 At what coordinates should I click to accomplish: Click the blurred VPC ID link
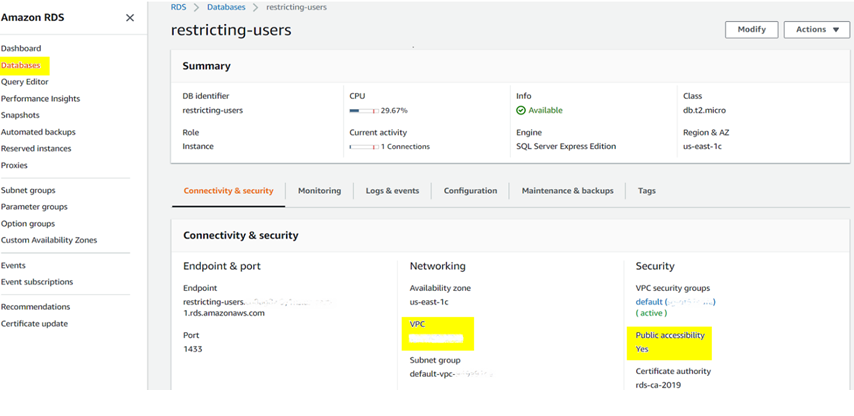(436, 339)
